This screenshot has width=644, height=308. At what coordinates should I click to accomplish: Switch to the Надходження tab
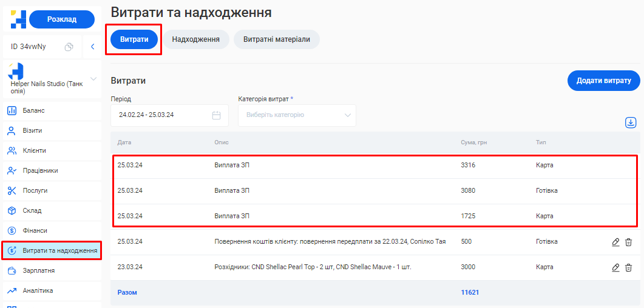(195, 39)
